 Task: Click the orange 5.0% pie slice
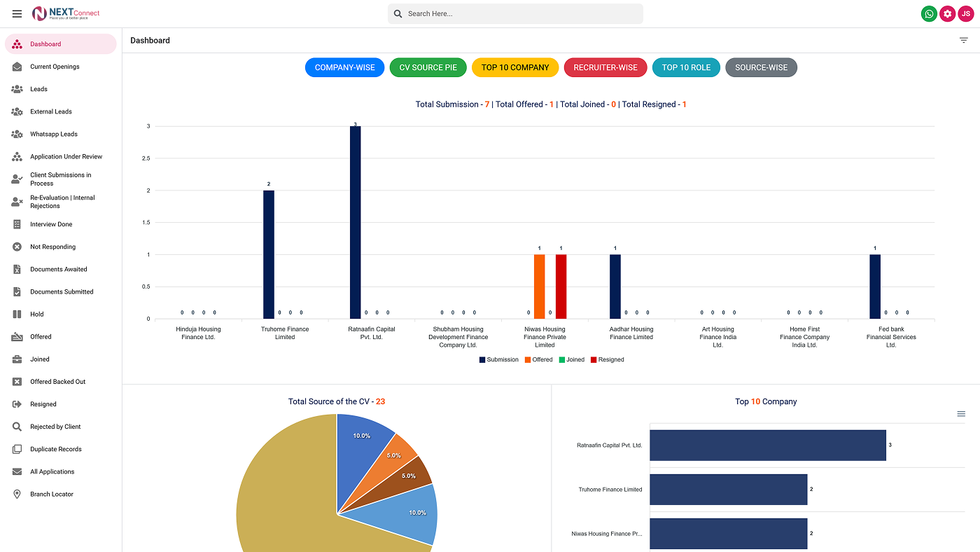[x=394, y=454]
